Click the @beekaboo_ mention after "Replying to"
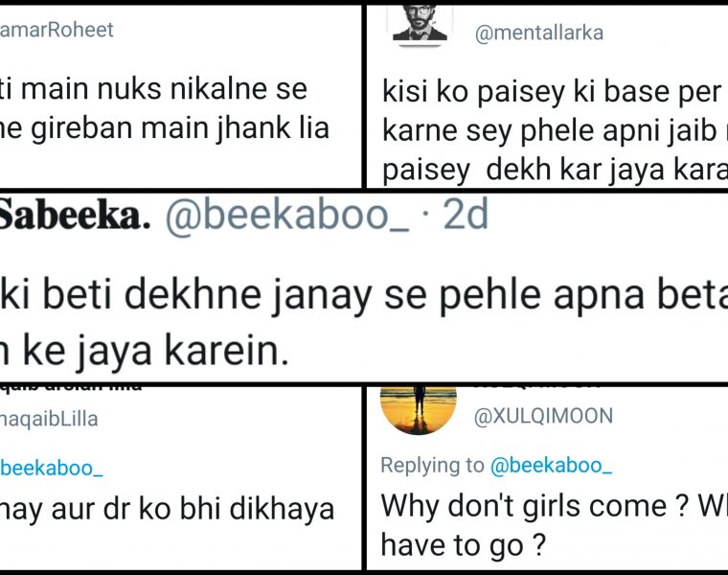Screen dimensions: 728x575 [x=551, y=466]
